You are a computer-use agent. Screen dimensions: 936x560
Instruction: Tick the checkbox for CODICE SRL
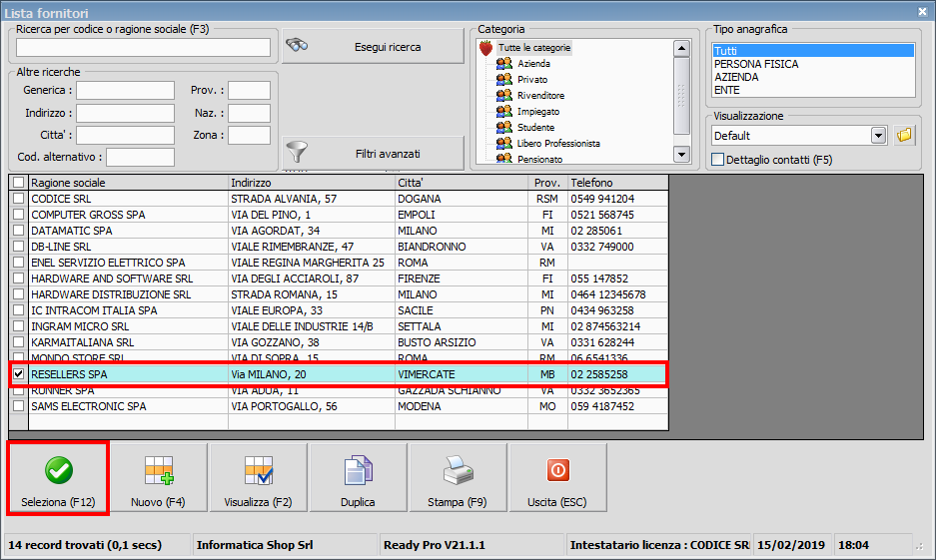(19, 199)
